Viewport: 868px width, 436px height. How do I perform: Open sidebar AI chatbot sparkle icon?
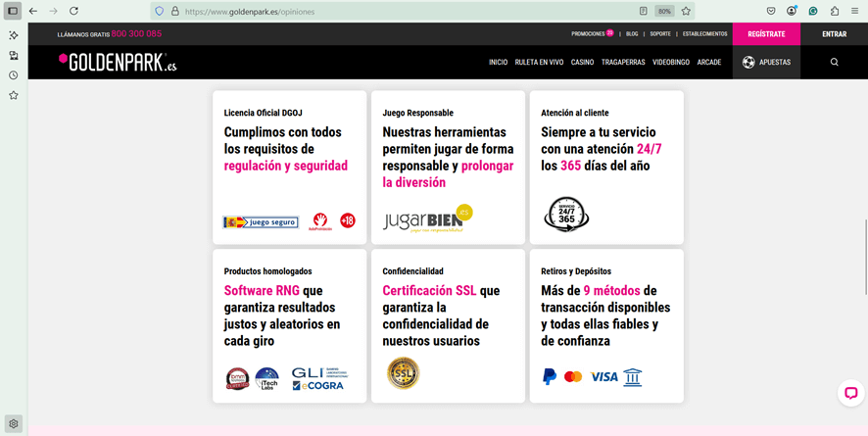[14, 35]
